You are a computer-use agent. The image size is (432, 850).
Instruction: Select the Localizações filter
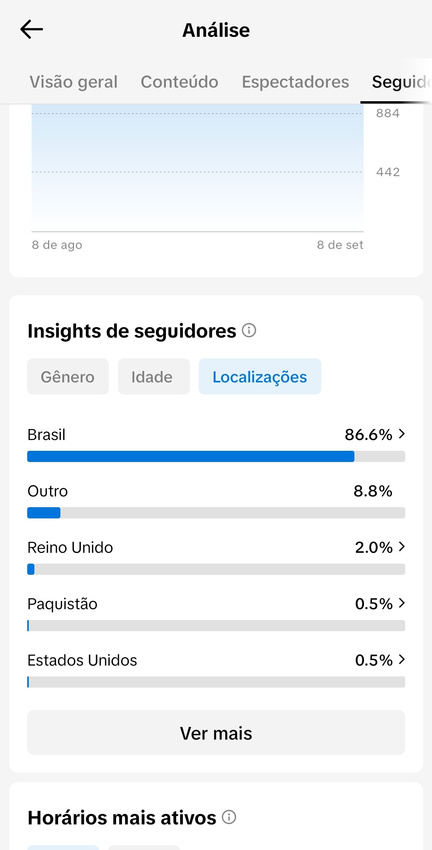tap(260, 376)
